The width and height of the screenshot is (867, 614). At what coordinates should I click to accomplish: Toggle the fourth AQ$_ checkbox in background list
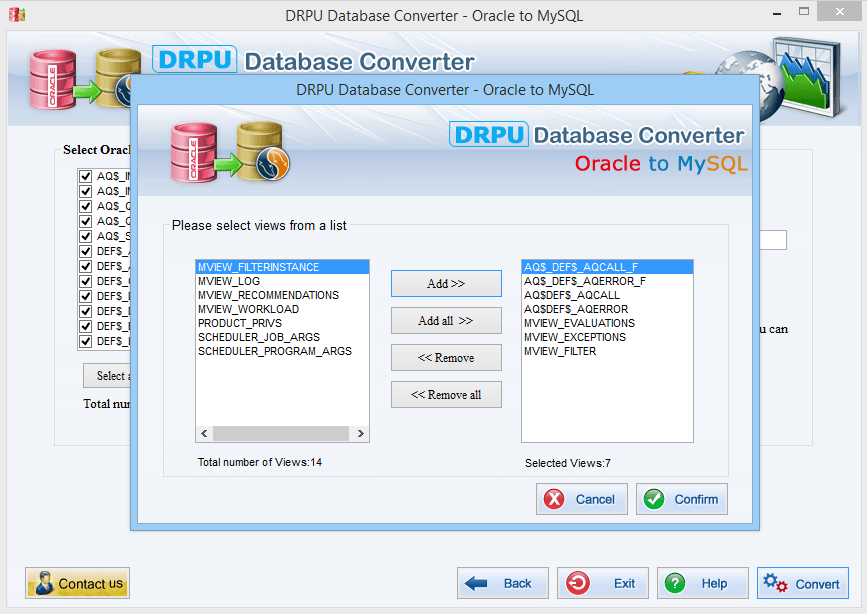pyautogui.click(x=86, y=221)
